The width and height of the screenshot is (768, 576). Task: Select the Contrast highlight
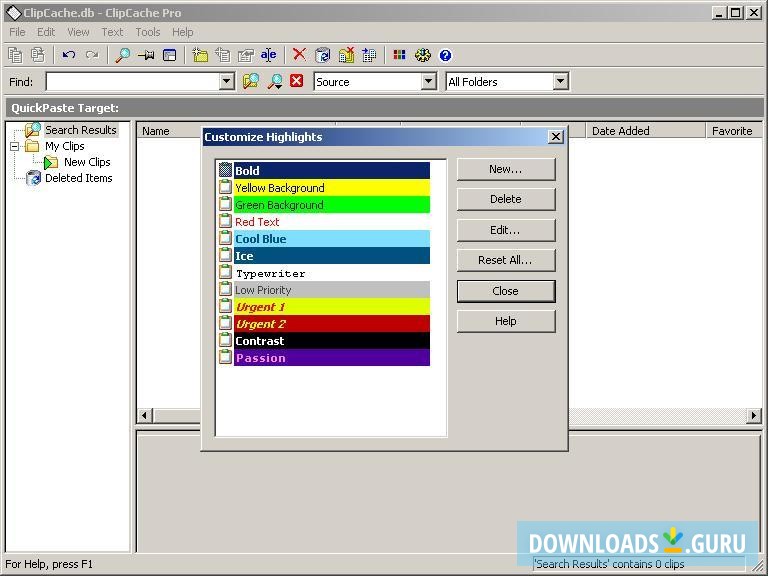324,340
